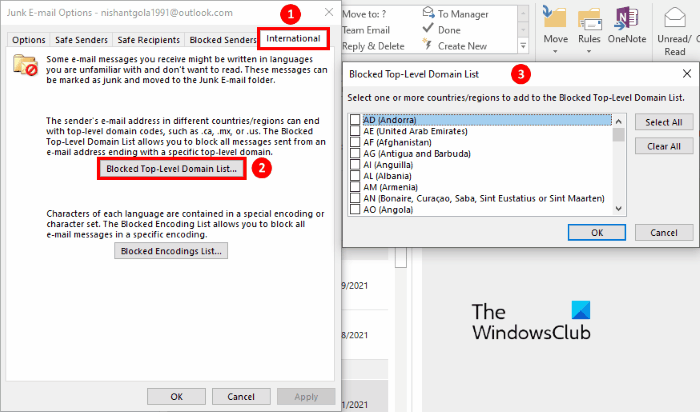Send to OneNote icon in ribbon

click(x=626, y=19)
